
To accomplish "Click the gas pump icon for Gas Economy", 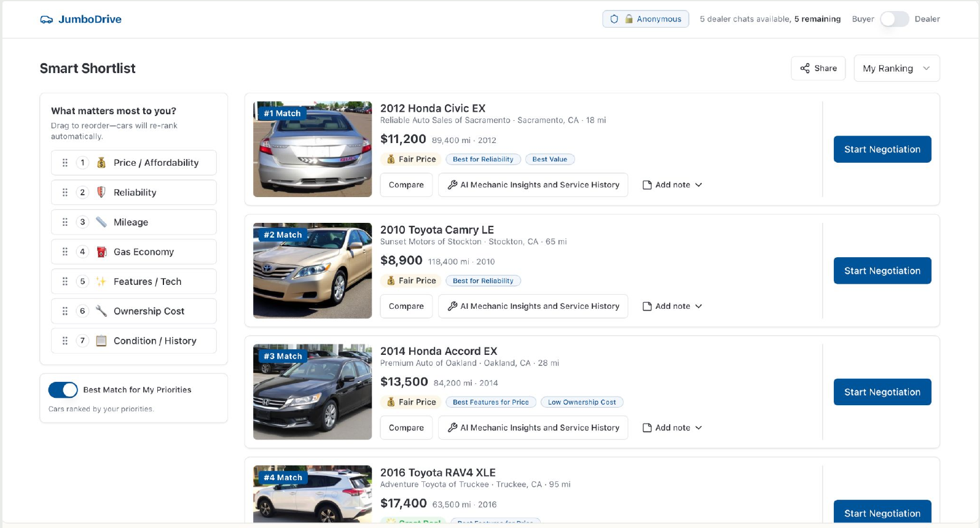I will coord(101,252).
